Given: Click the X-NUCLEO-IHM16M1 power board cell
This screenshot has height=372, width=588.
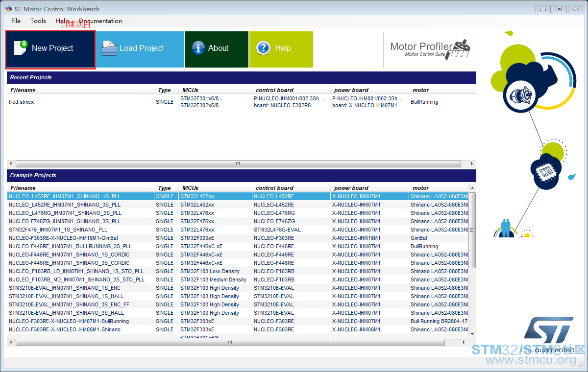Looking at the screenshot, I should 356,238.
